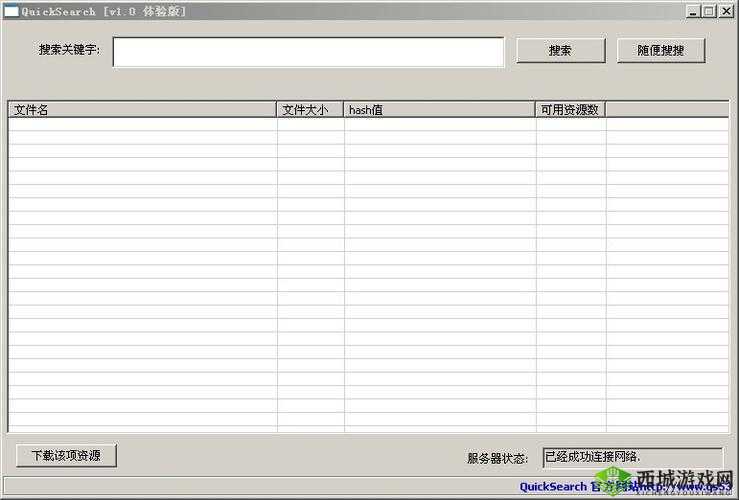Close the QuickSearch window
This screenshot has width=739, height=500.
pos(725,11)
